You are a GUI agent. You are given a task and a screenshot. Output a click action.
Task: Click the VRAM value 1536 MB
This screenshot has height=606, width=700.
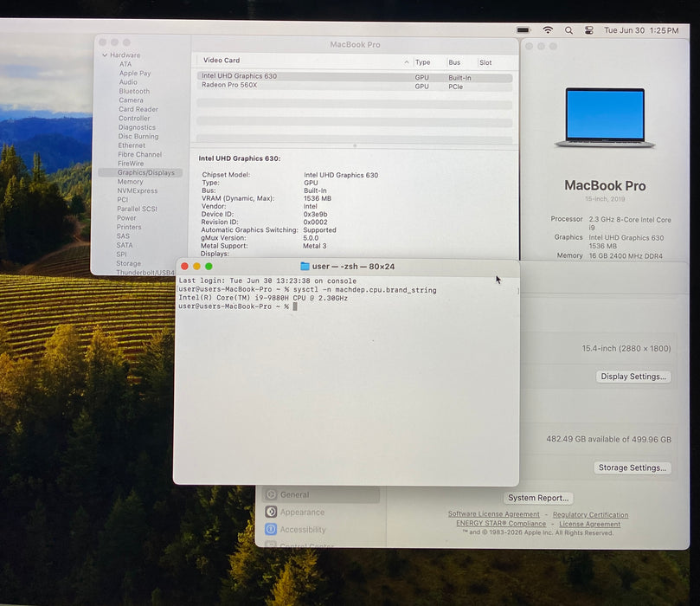pyautogui.click(x=317, y=198)
